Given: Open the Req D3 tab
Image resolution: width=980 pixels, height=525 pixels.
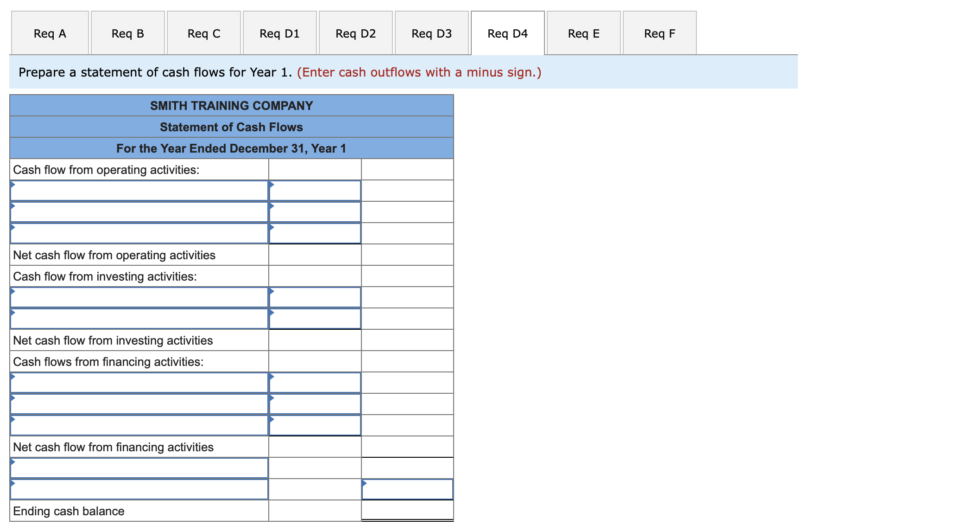Looking at the screenshot, I should tap(431, 33).
